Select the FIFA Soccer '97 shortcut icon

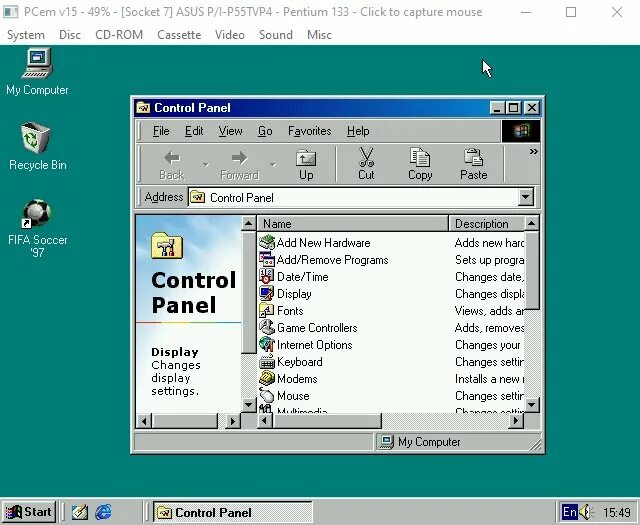pos(37,213)
